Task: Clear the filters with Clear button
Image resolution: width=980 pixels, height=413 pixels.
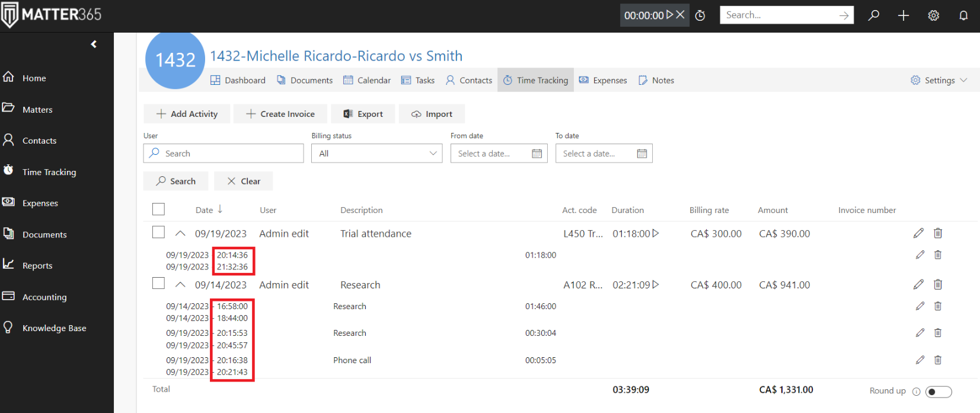Action: (x=244, y=181)
